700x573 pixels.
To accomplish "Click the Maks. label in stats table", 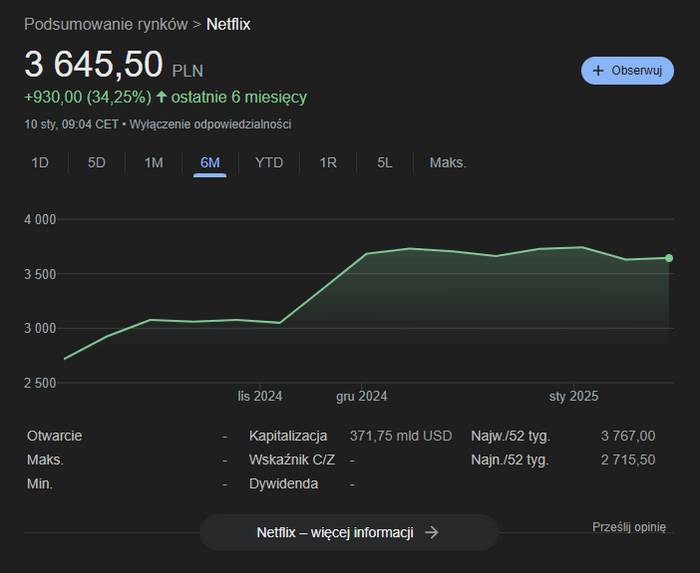I will 45,460.
